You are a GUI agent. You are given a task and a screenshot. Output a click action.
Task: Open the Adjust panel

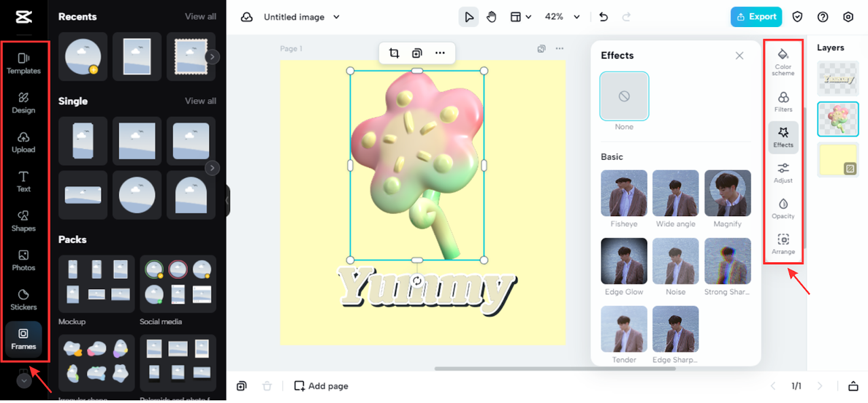pos(783,173)
